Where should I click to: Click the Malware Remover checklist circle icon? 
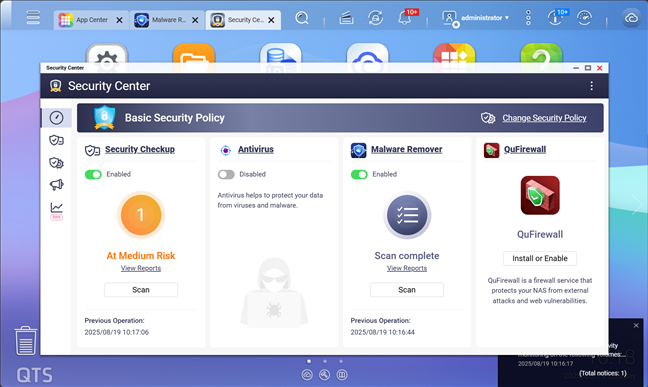pos(407,215)
